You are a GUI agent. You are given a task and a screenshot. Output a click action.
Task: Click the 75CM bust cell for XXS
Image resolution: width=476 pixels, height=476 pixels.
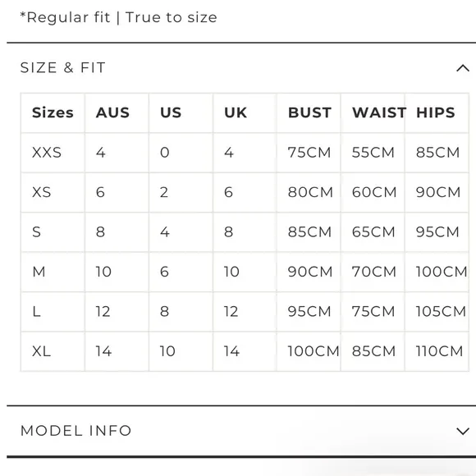309,153
